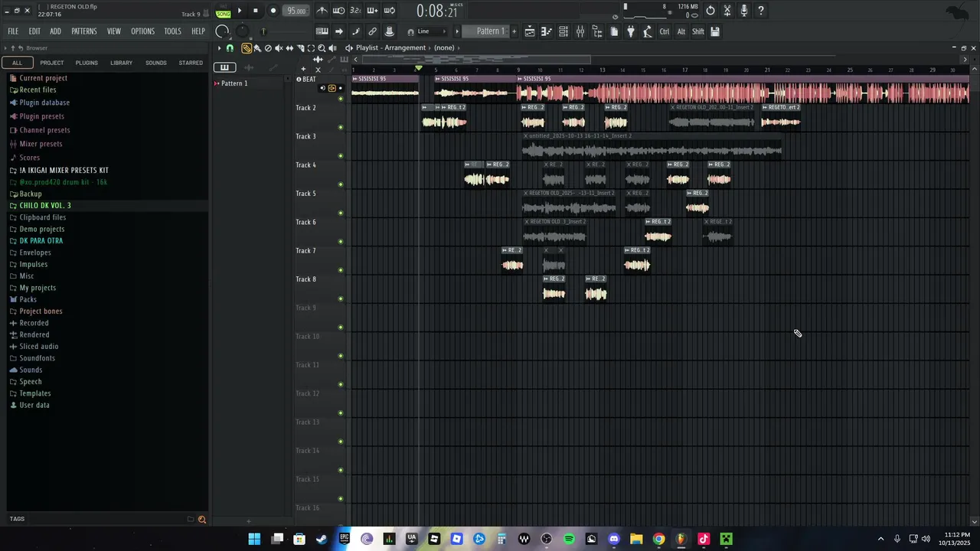
Task: Open the PATTERNS menu
Action: (x=84, y=31)
